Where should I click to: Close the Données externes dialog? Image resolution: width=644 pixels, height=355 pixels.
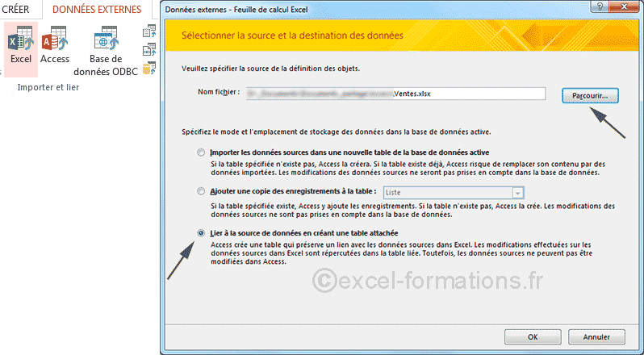tap(624, 7)
